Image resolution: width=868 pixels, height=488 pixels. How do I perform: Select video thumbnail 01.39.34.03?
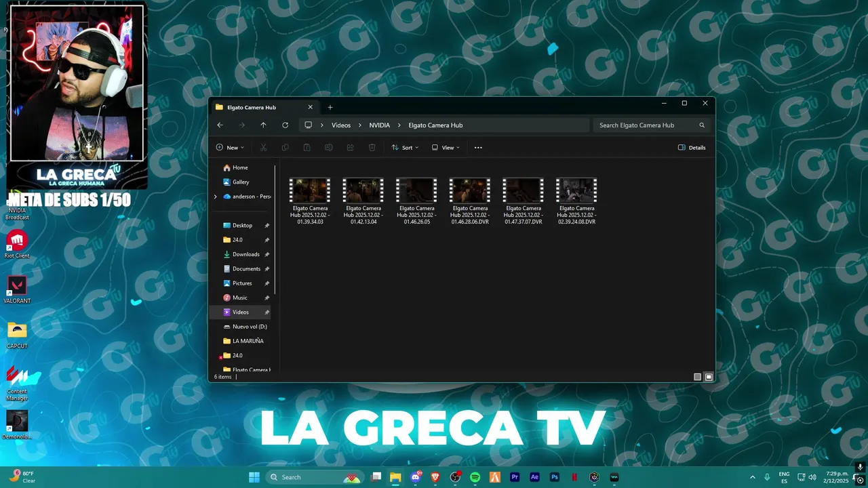click(x=310, y=190)
